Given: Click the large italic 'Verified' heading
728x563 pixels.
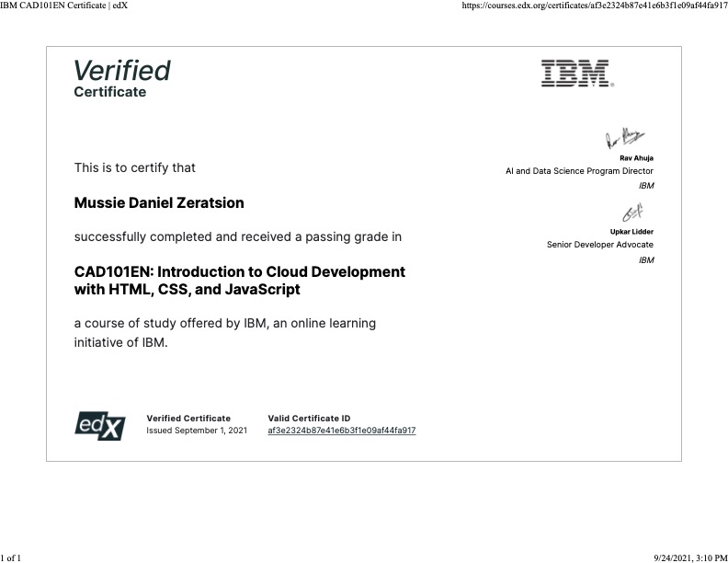Looking at the screenshot, I should point(121,70).
